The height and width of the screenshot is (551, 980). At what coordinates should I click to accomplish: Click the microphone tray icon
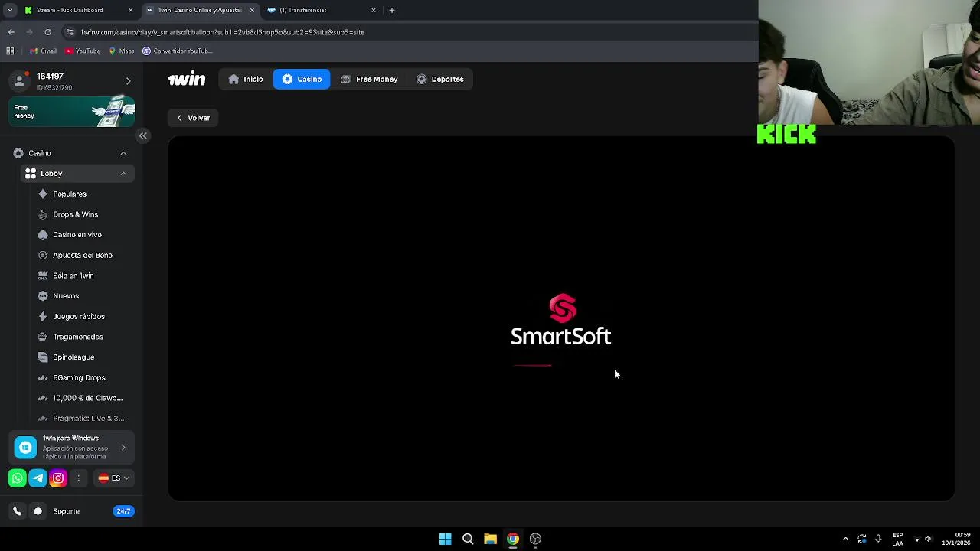coord(878,539)
